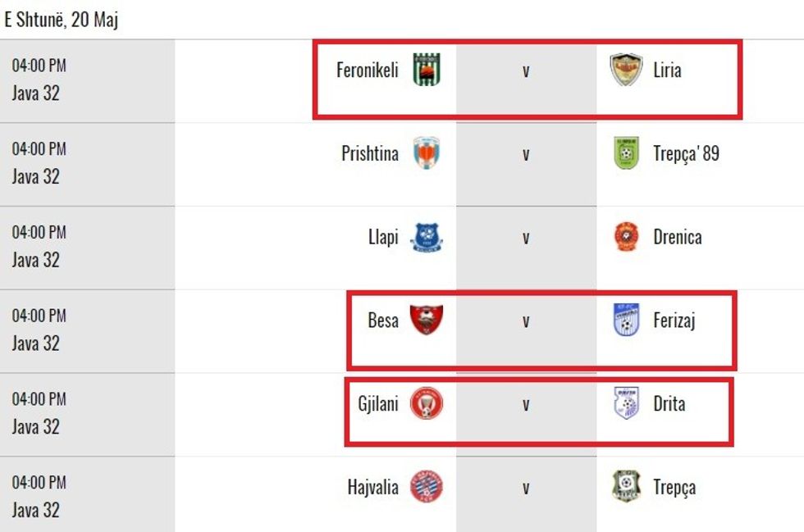Click the "v" between Gjilani and Drita

coord(526,404)
